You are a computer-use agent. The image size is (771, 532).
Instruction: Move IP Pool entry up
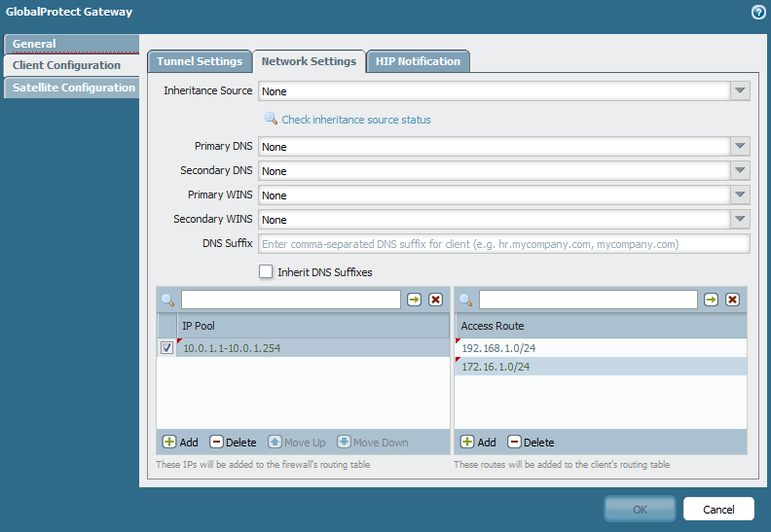pyautogui.click(x=297, y=443)
